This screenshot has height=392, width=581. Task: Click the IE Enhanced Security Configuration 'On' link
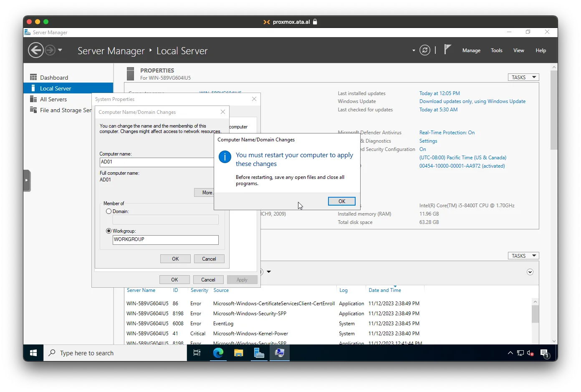pos(423,149)
